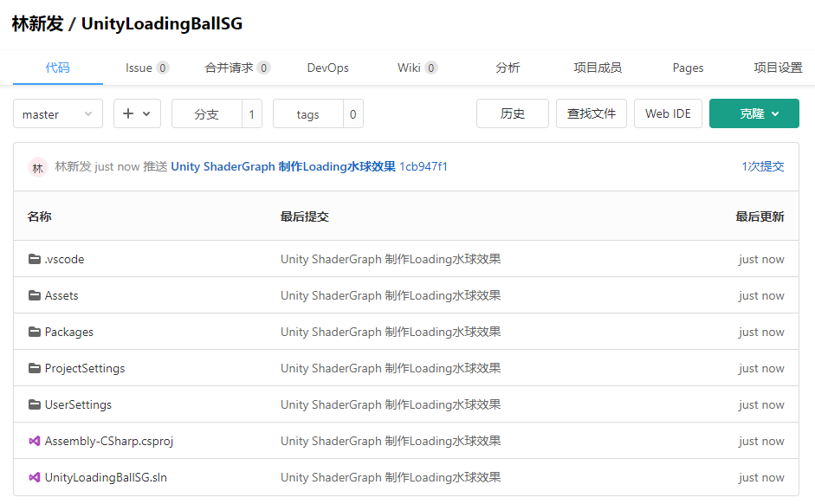Click the Assembly-CSharp.csproj Visual Studio icon
The image size is (815, 504).
tap(35, 441)
